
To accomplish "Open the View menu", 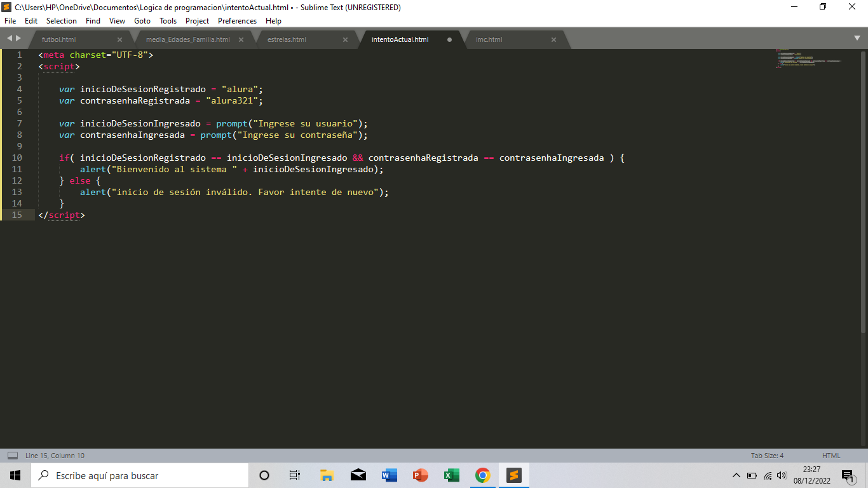I will 118,21.
